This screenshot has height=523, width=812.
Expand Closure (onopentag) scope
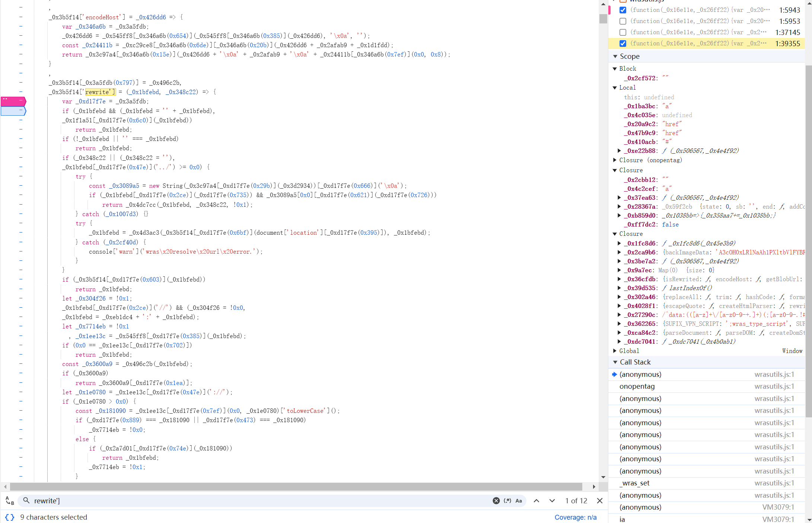tap(615, 160)
